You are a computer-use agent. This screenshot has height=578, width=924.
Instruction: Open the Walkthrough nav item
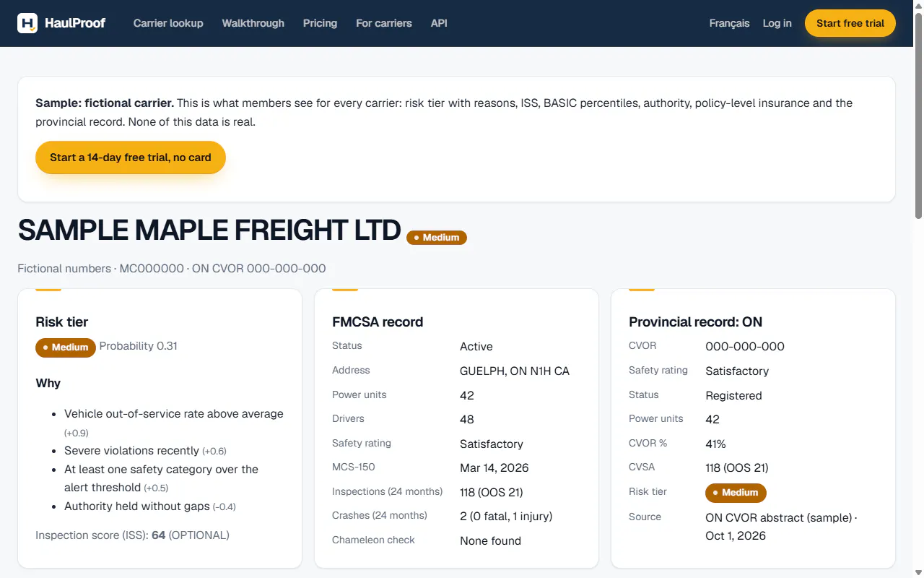253,23
